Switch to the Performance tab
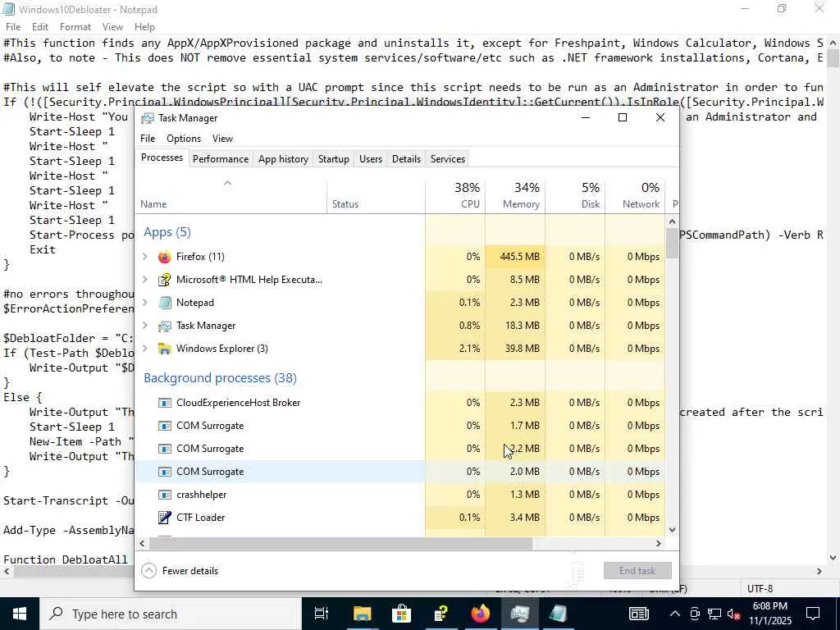This screenshot has height=630, width=840. pos(221,159)
